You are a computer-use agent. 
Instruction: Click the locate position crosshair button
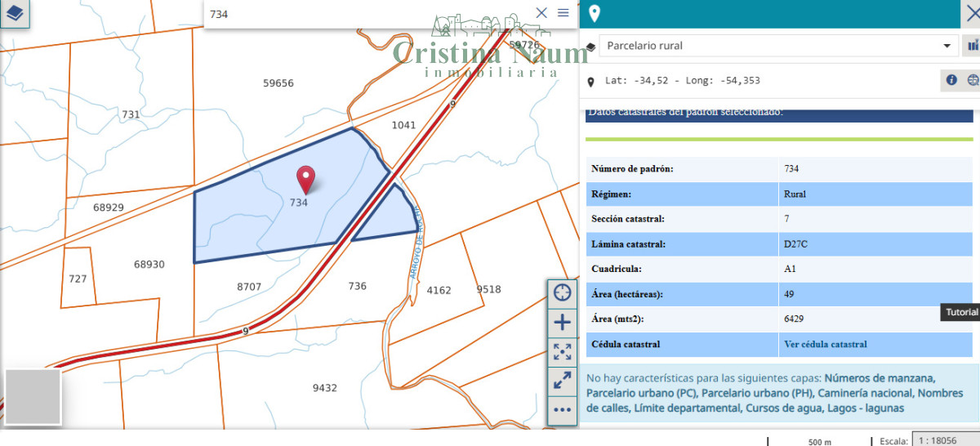click(x=562, y=292)
